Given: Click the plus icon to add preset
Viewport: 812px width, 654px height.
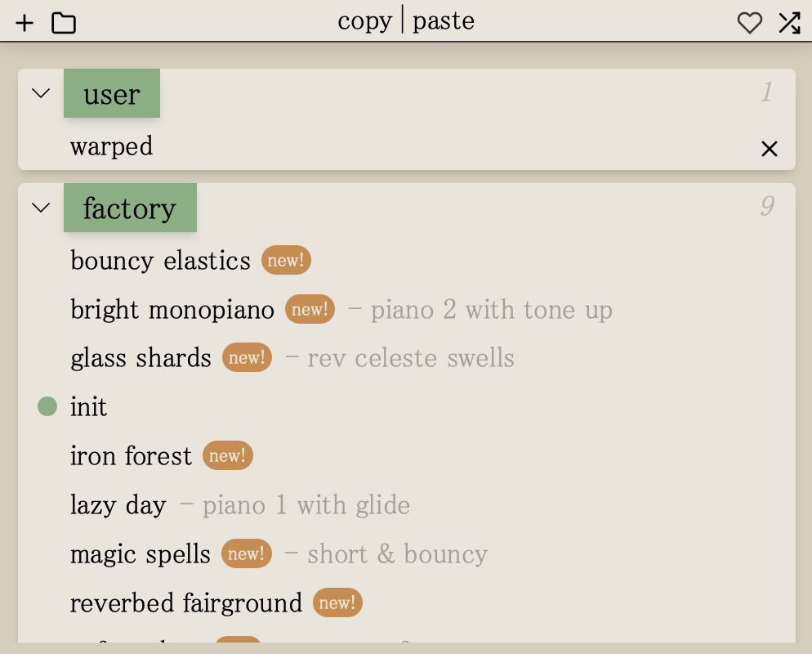Looking at the screenshot, I should coord(25,23).
